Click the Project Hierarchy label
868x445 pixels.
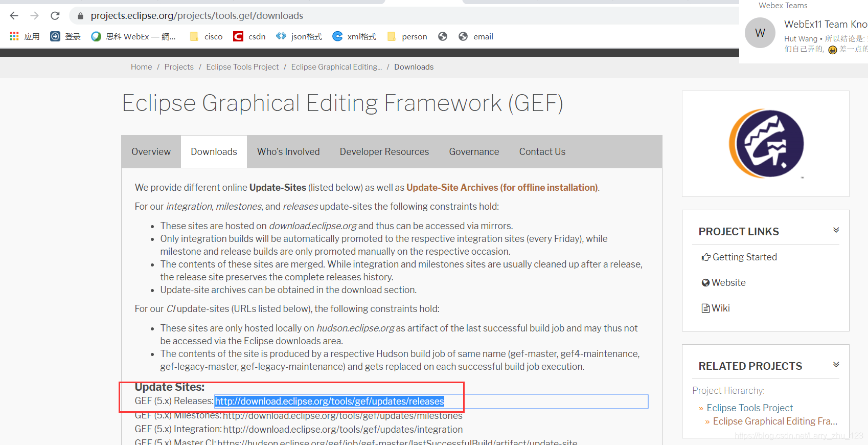tap(728, 391)
